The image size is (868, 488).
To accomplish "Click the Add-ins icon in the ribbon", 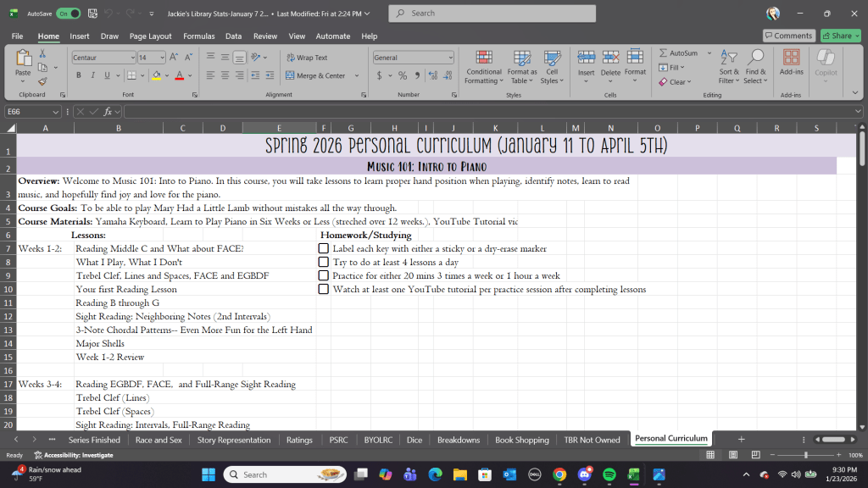I will [x=791, y=64].
